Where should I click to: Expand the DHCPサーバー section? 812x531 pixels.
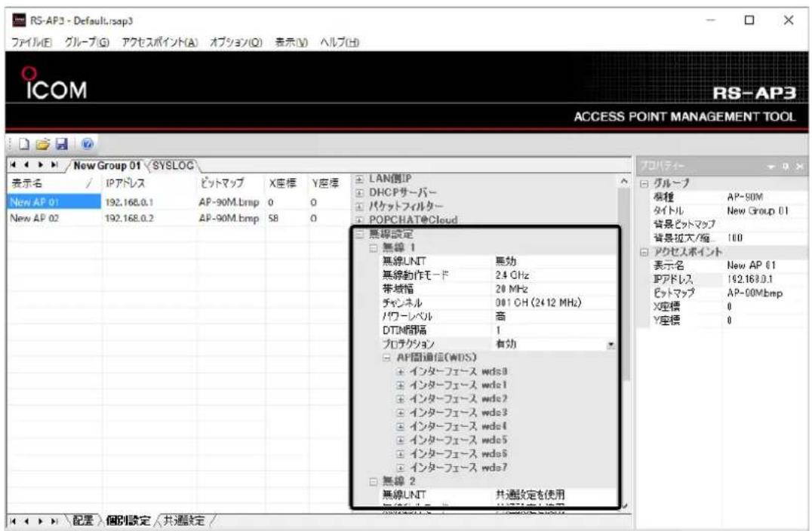click(359, 192)
